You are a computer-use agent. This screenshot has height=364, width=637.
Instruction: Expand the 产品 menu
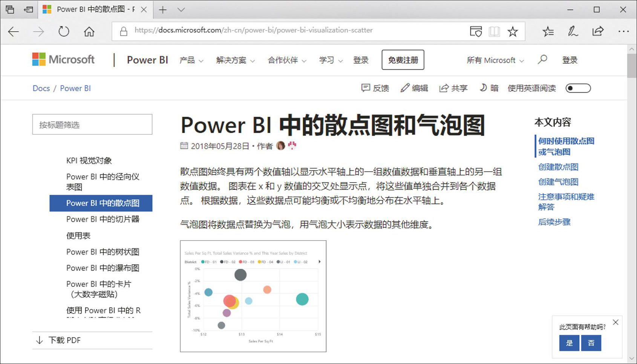[191, 60]
